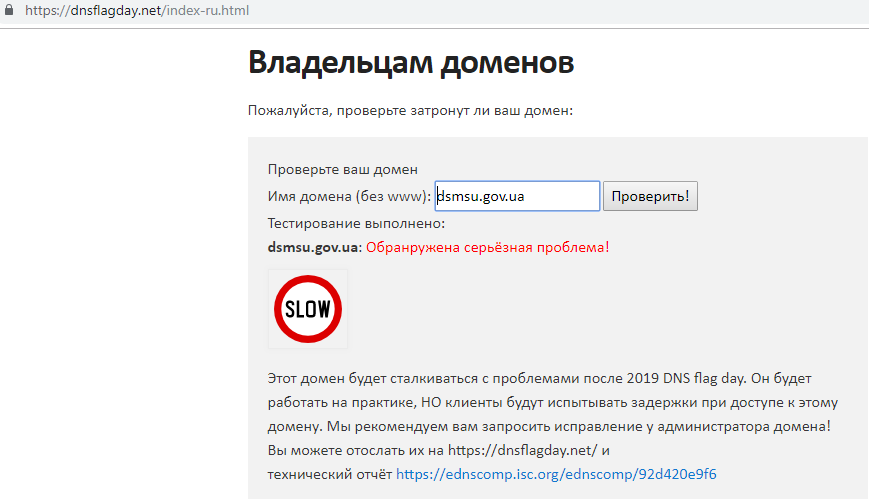Click the red Обранружена серьёзная проблема message

tap(487, 247)
